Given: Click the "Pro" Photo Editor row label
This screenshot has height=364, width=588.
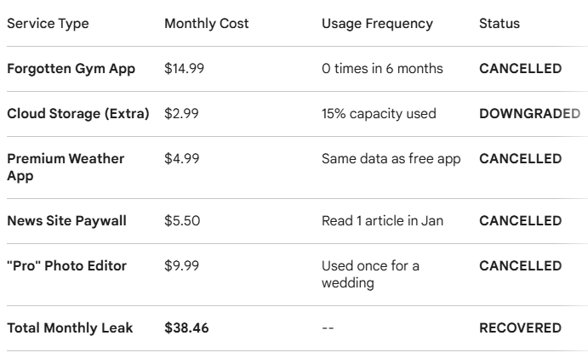Looking at the screenshot, I should 66,266.
